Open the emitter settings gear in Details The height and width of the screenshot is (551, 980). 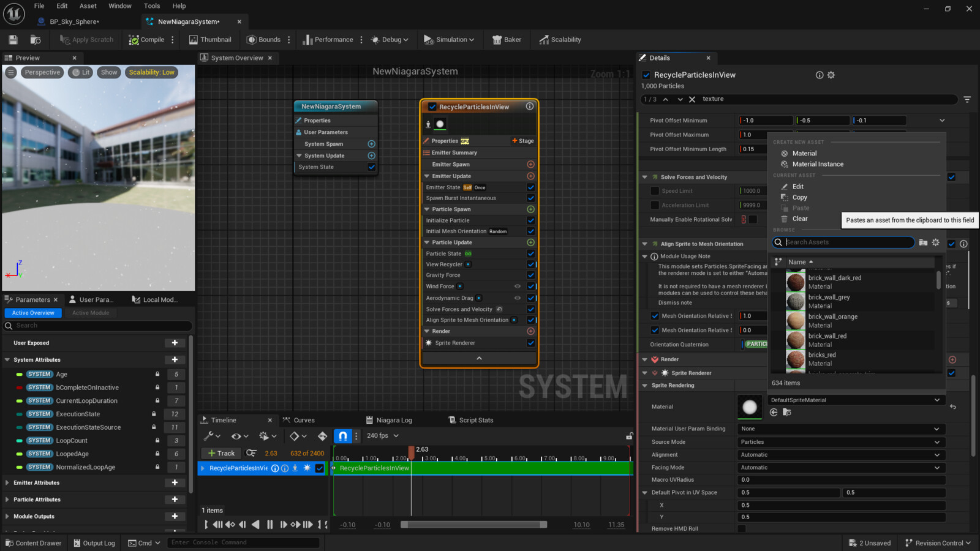point(831,75)
